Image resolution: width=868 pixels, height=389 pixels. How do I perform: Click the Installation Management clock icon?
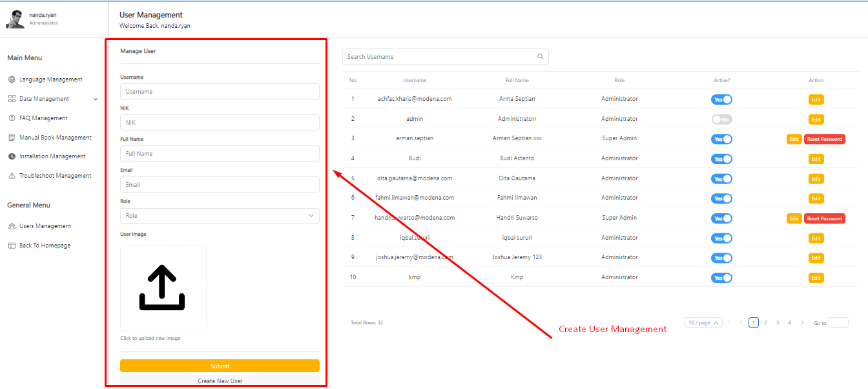[x=12, y=156]
